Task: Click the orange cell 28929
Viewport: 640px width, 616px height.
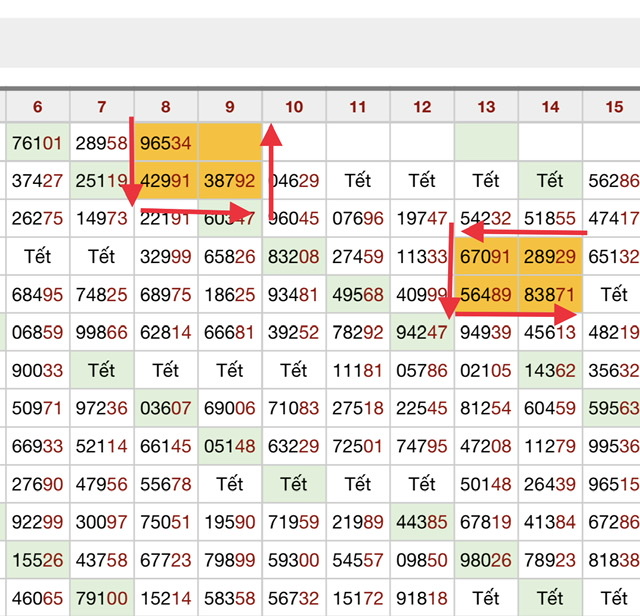Action: [550, 257]
